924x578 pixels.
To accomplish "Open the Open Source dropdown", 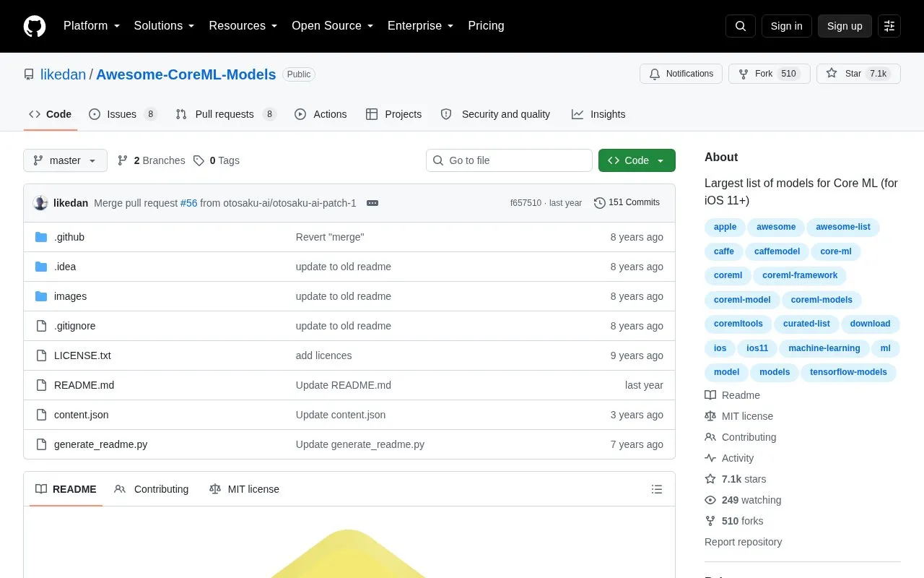I will [333, 26].
